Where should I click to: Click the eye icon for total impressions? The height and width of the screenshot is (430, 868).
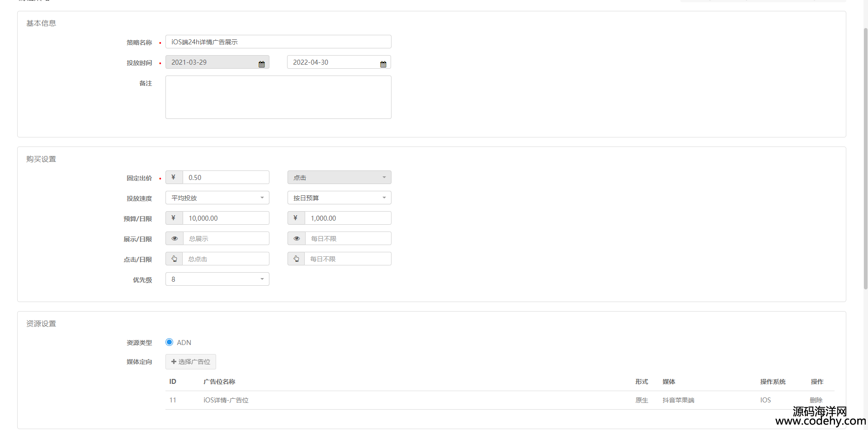click(175, 238)
